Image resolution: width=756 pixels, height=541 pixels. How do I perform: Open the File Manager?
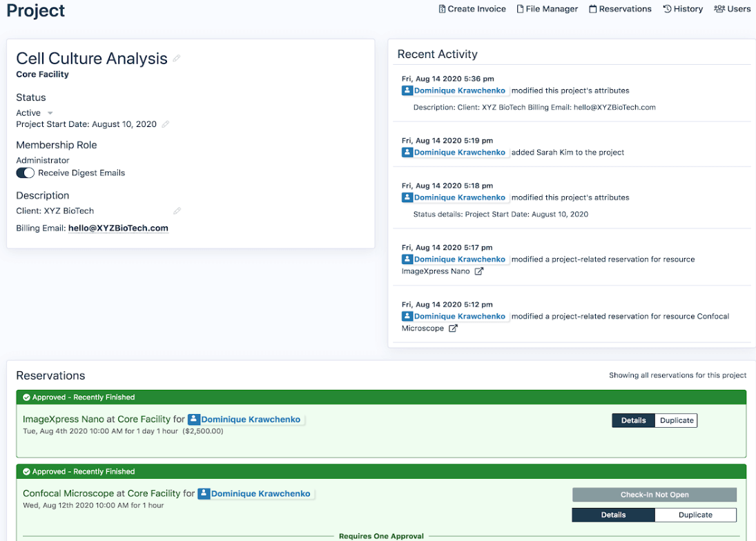click(x=547, y=9)
